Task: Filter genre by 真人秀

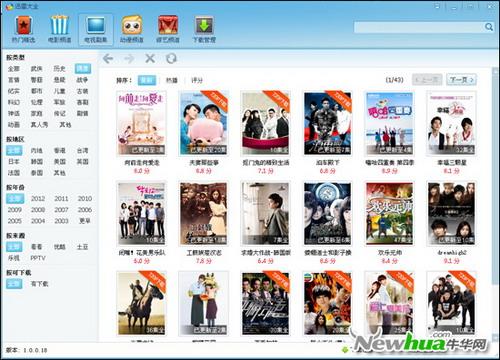Action: (x=39, y=125)
